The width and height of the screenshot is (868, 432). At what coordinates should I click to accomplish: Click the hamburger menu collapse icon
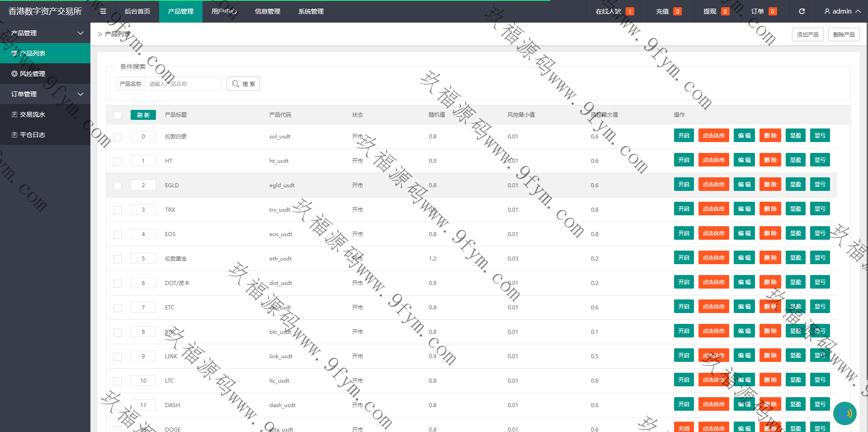point(103,11)
